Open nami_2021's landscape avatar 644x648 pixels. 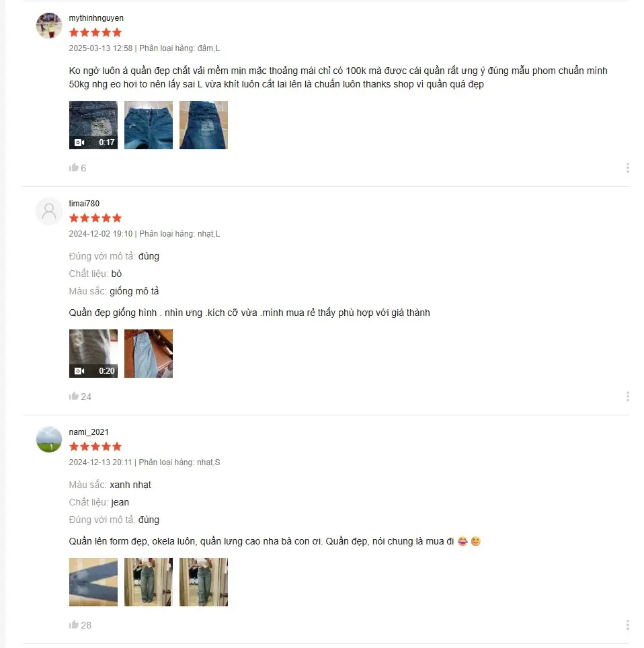click(x=49, y=440)
